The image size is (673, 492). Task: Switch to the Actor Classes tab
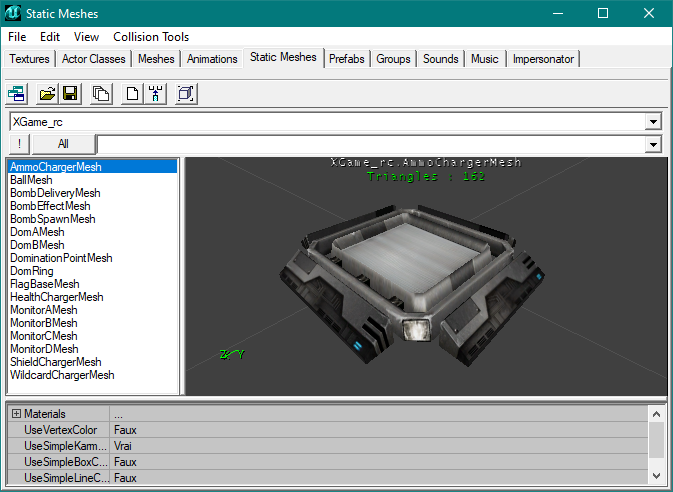(94, 59)
